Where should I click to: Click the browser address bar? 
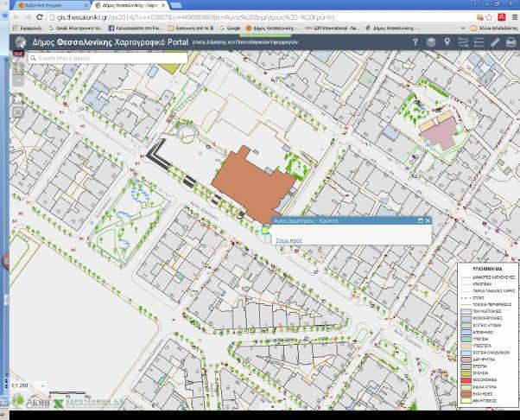[262, 17]
